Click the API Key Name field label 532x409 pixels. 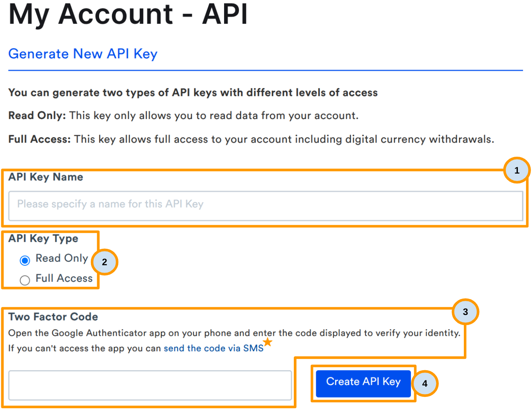coord(45,177)
